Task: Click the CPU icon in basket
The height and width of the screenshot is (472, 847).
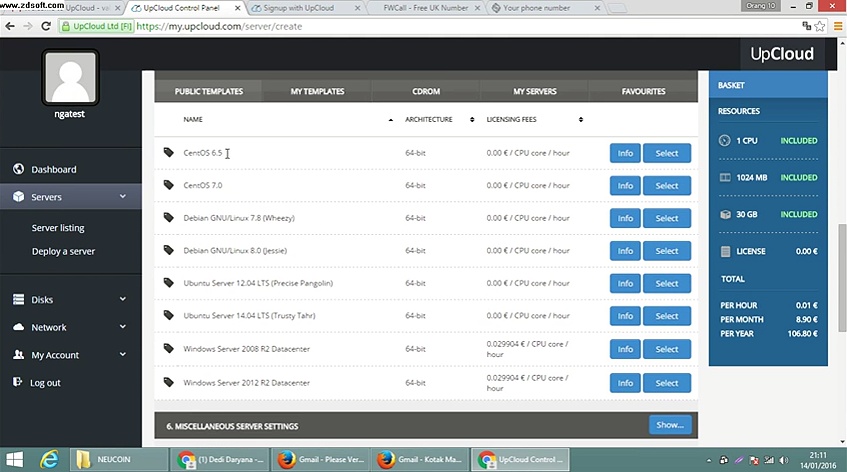Action: [725, 140]
